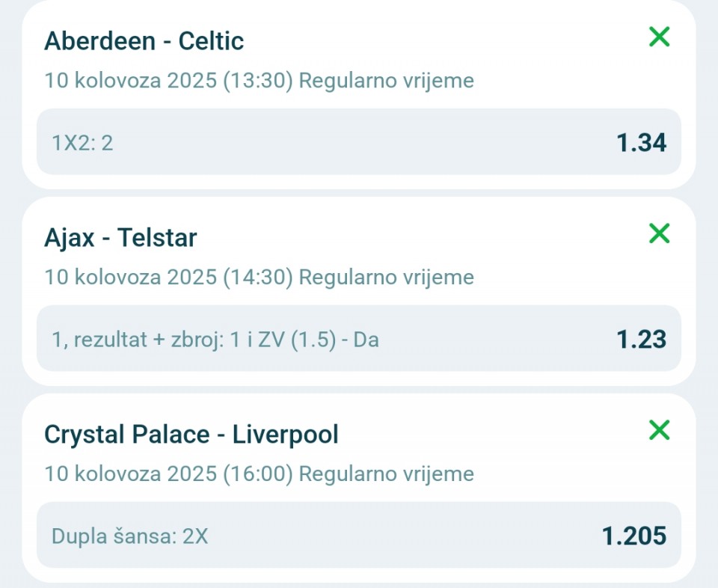The image size is (718, 588).
Task: Click the 1.23 odds value
Action: coord(641,340)
